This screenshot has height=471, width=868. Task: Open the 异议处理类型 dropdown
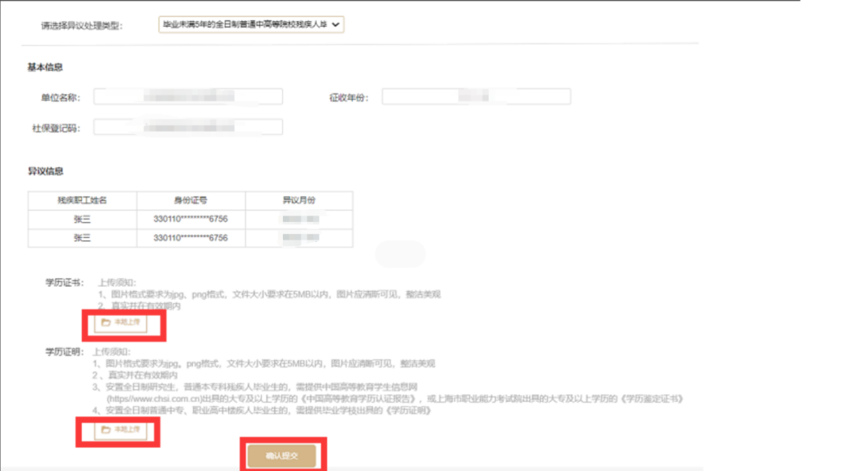[x=251, y=24]
